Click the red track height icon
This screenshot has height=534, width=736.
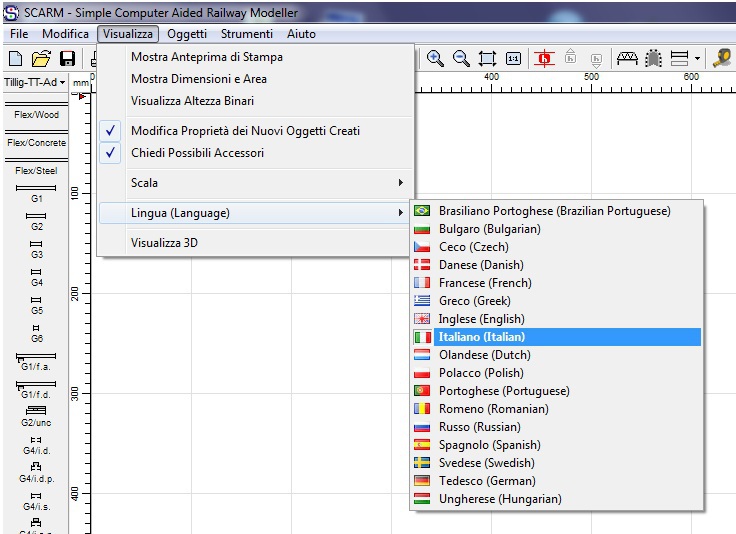pos(544,59)
